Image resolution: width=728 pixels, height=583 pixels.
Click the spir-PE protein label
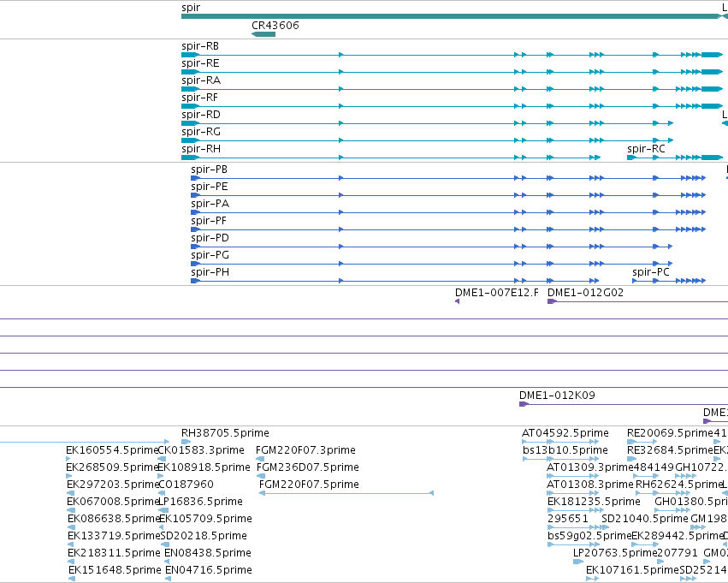tap(210, 187)
